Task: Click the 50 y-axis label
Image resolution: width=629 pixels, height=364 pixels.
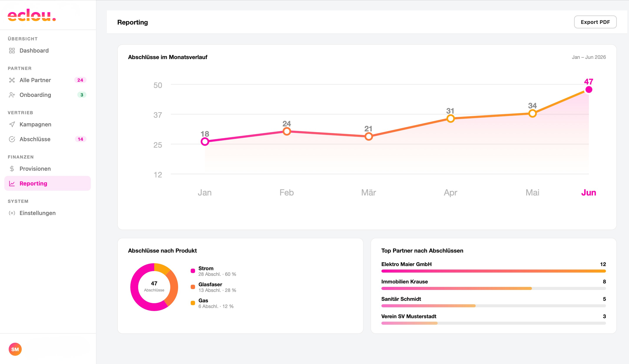Action: (x=158, y=85)
